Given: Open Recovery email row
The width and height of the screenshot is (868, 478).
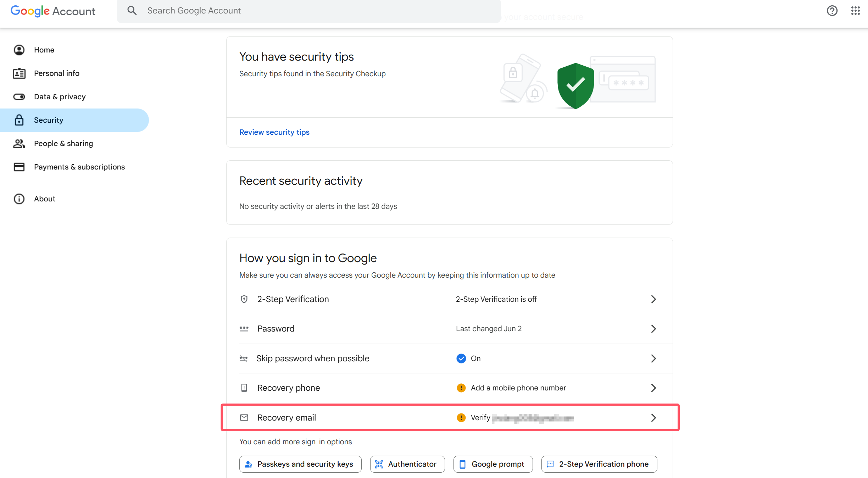Looking at the screenshot, I should [x=450, y=418].
